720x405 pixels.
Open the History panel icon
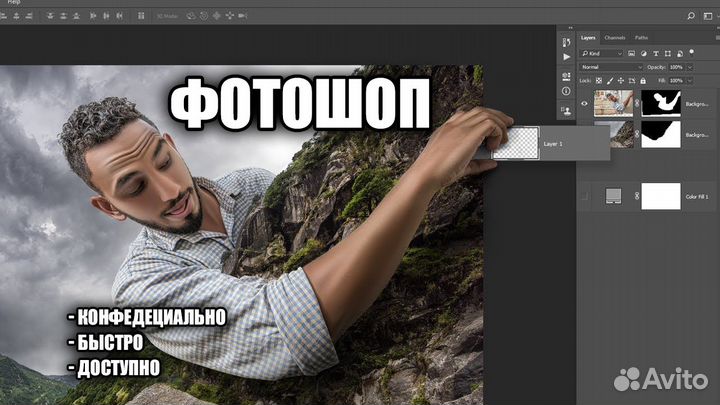(566, 42)
